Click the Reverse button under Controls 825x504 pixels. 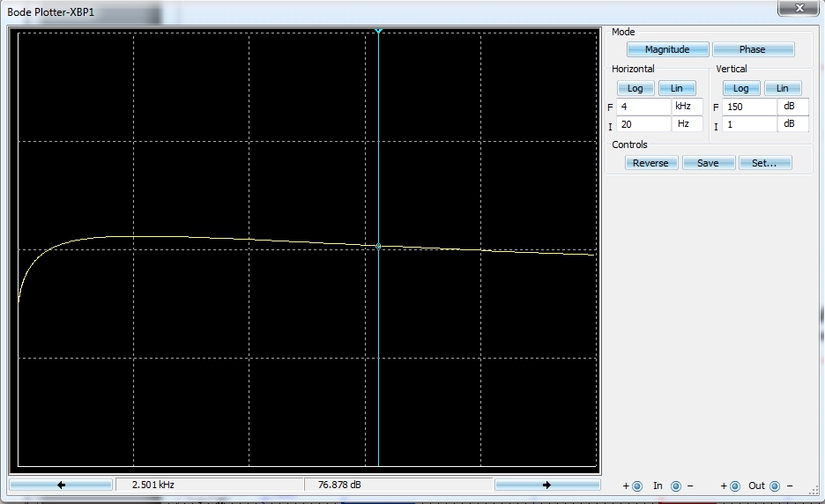coord(651,163)
